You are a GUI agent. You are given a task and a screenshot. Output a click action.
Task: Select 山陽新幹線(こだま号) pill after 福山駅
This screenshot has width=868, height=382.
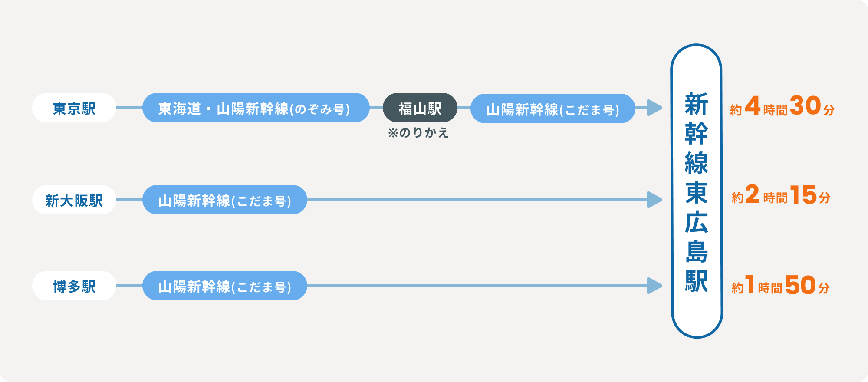[x=553, y=109]
